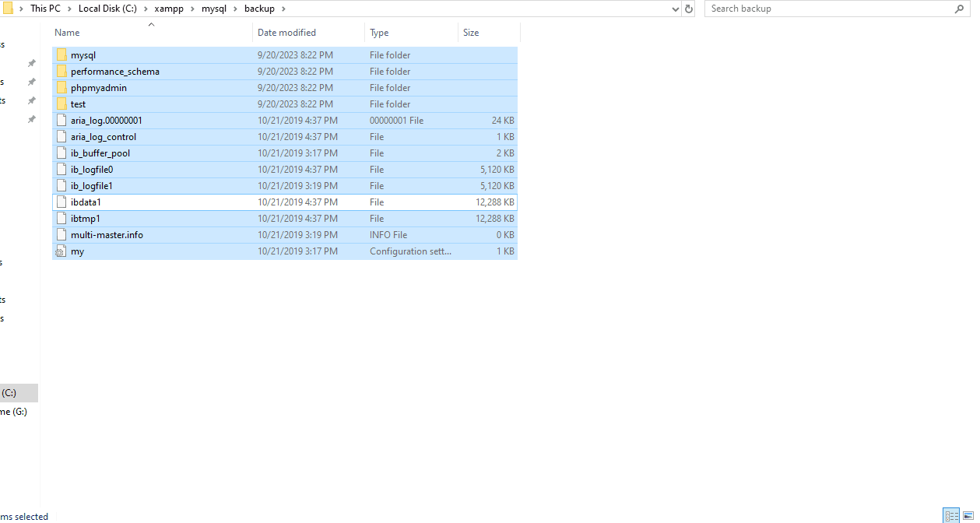980x523 pixels.
Task: Click the backup breadcrumb segment
Action: (259, 9)
